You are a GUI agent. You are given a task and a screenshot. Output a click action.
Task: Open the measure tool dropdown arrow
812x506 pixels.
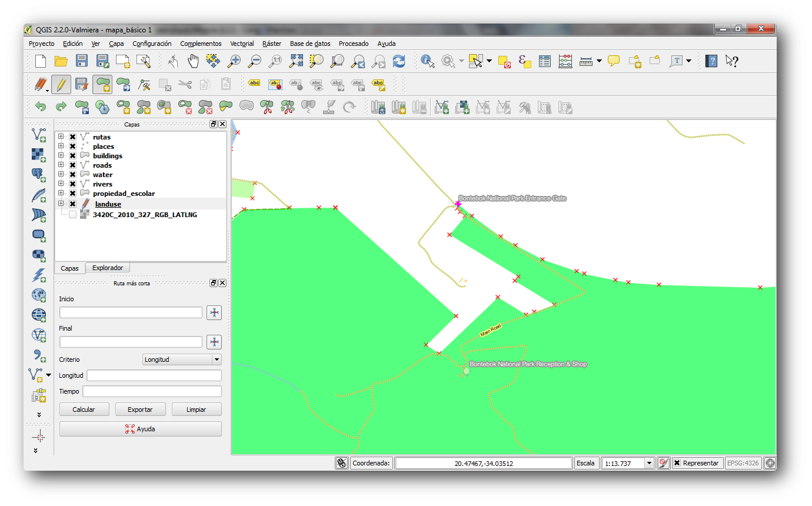pos(599,61)
